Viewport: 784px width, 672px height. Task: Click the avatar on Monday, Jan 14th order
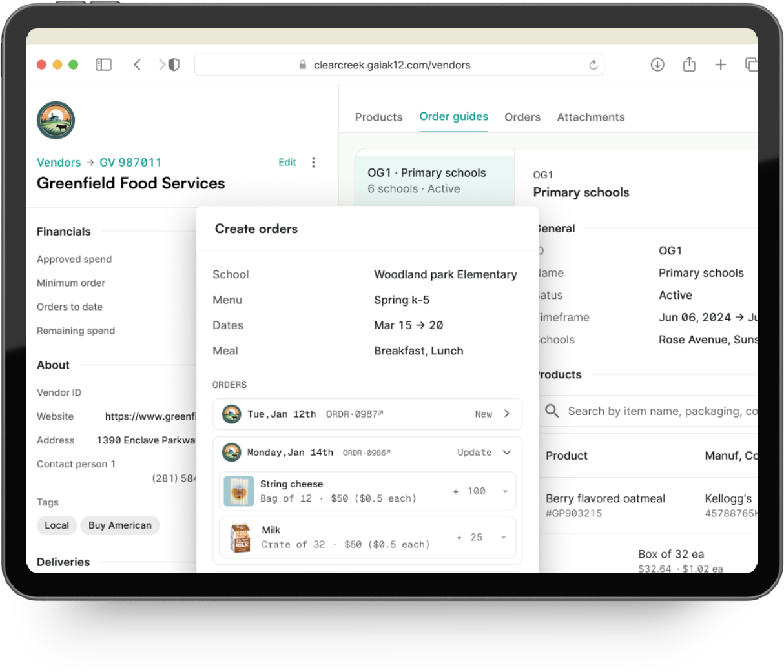(x=231, y=453)
